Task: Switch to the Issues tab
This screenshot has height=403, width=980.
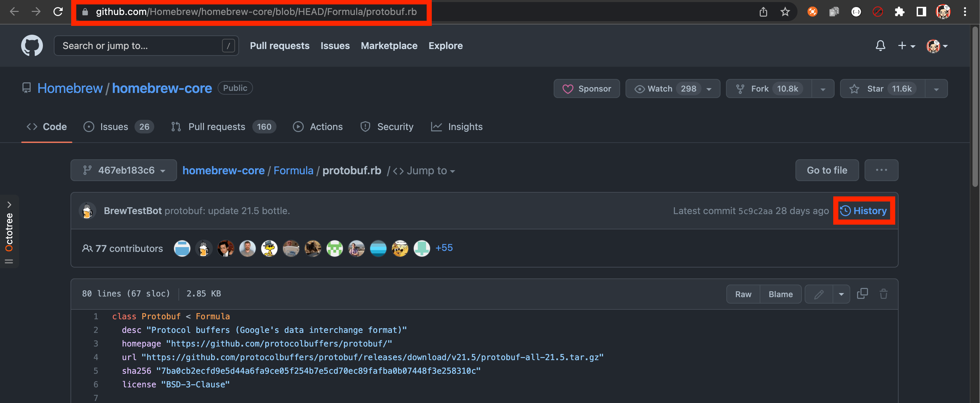Action: [x=118, y=127]
